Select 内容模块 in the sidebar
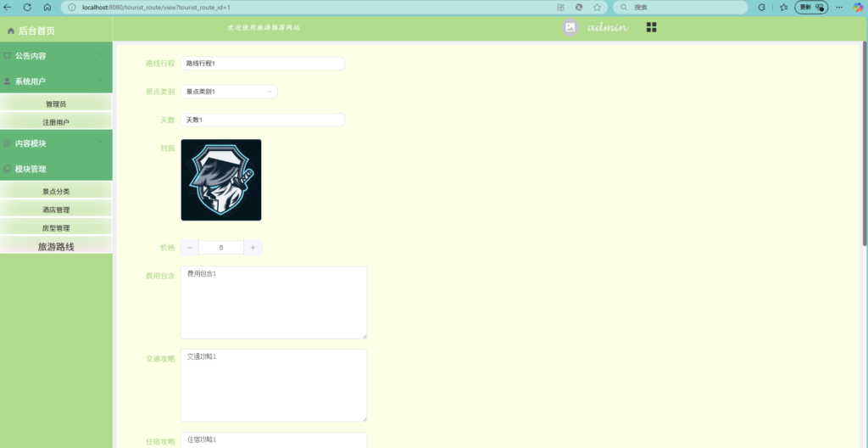This screenshot has height=448, width=868. tap(56, 143)
